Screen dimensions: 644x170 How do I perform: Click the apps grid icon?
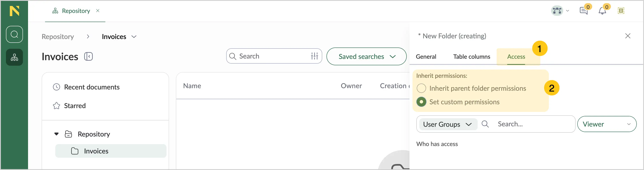click(621, 11)
